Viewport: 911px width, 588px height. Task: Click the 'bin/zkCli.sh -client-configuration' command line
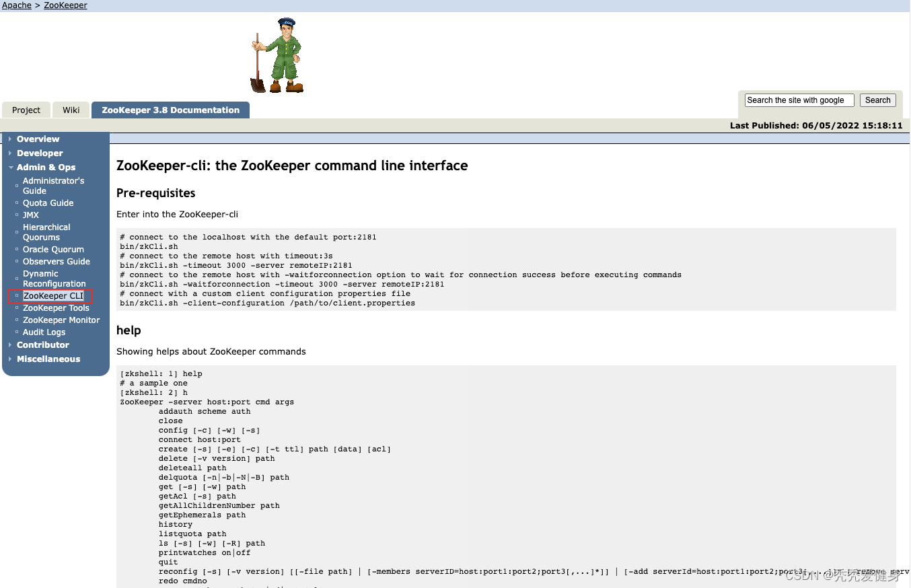(x=268, y=303)
